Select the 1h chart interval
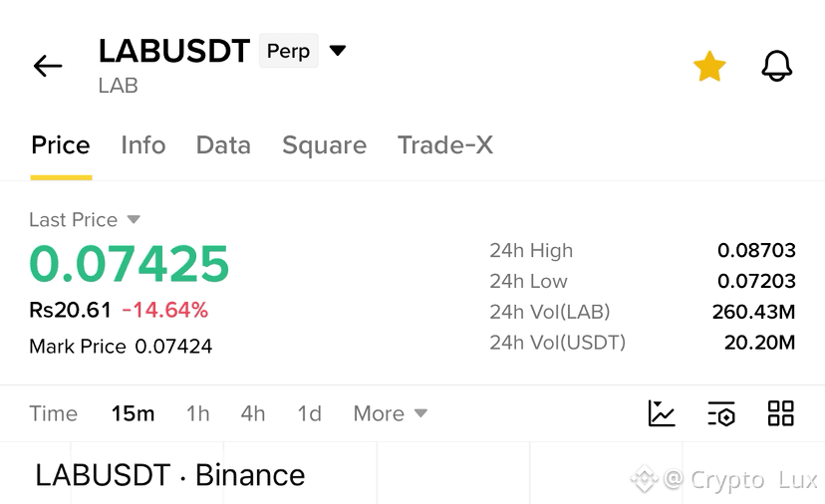Screen dimensions: 825x504 click(x=198, y=413)
